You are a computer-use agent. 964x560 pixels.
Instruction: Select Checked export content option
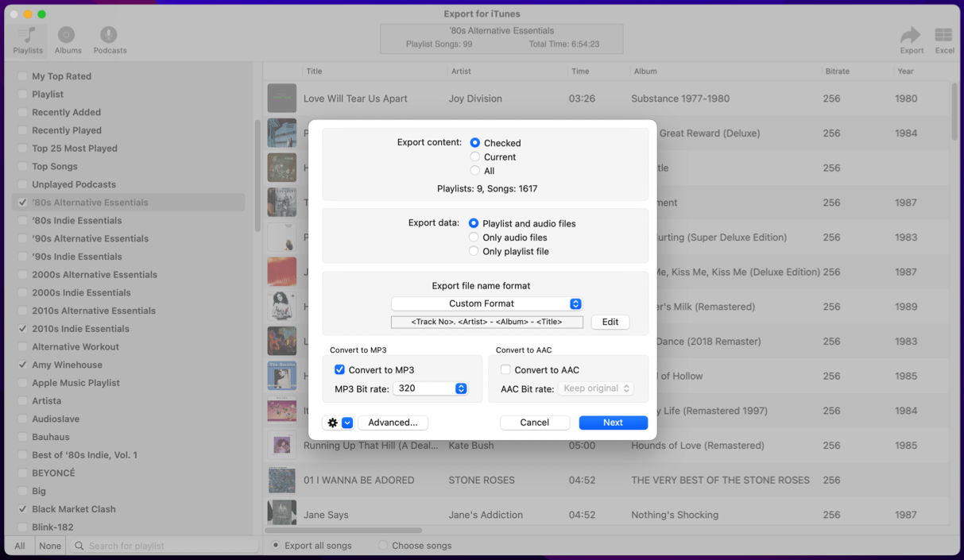(474, 143)
